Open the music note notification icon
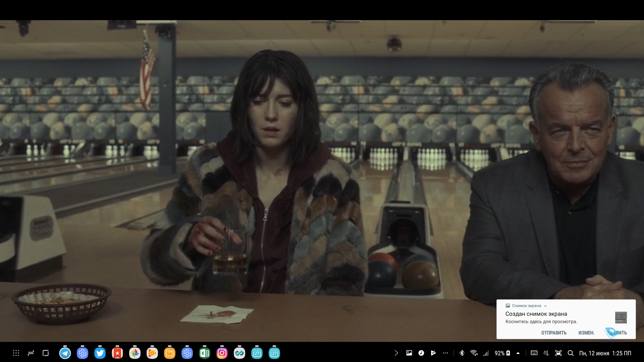644x362 pixels. point(421,353)
